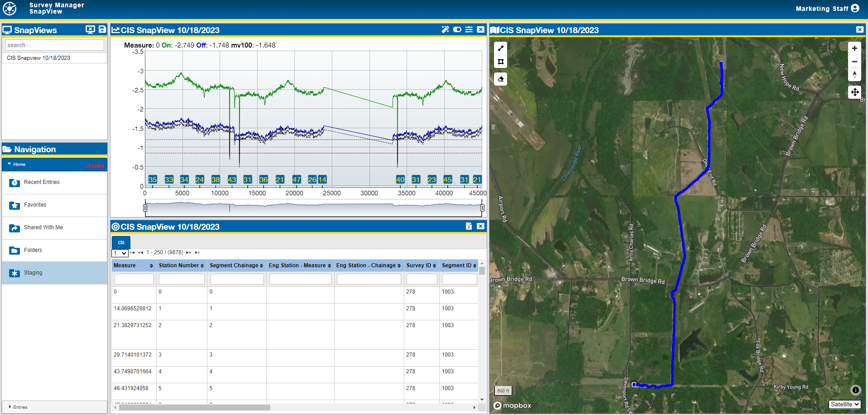868x415 pixels.
Task: Click the chart magic wand icon
Action: click(445, 29)
